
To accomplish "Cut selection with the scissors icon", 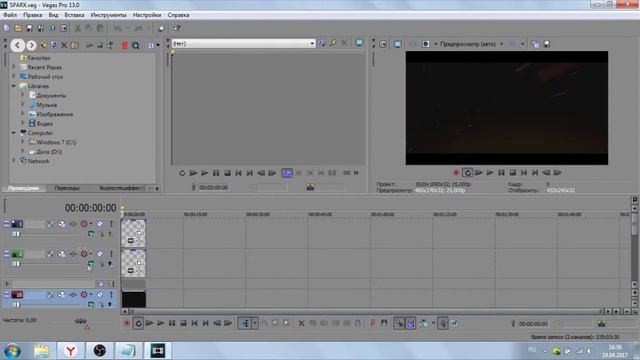I will tap(78, 28).
